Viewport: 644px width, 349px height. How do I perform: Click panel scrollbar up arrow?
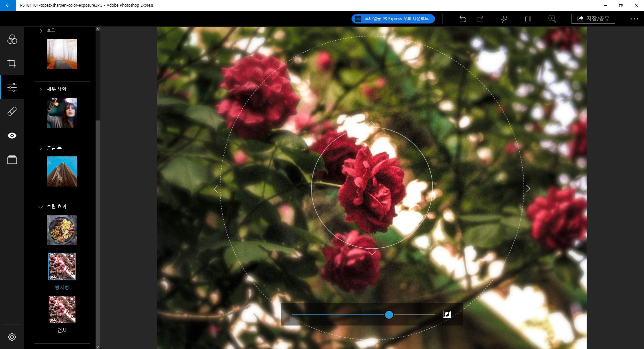tap(98, 29)
